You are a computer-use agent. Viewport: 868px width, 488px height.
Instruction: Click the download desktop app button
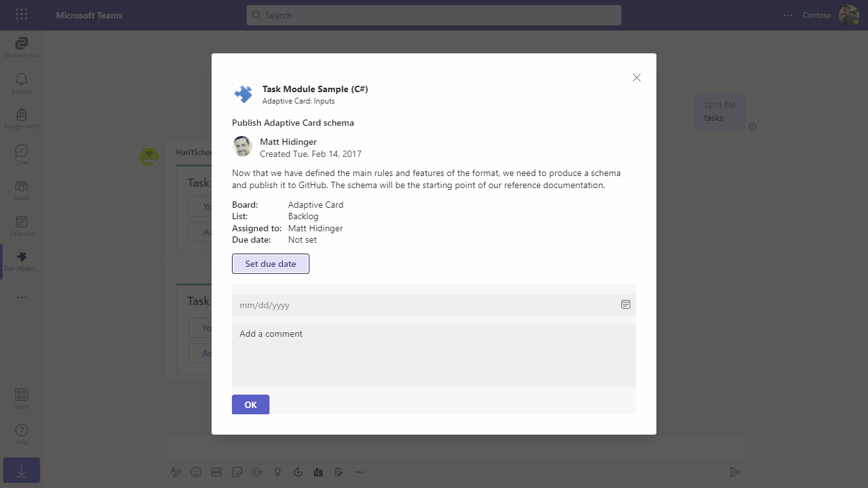22,471
